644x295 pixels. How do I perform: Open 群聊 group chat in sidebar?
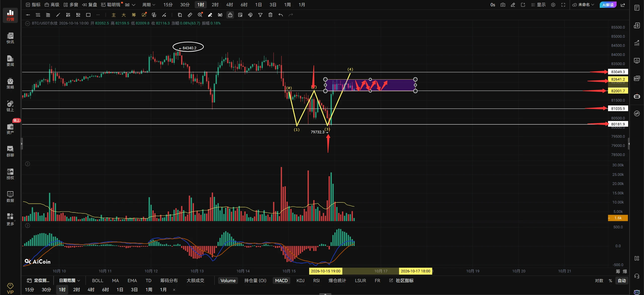point(10,151)
